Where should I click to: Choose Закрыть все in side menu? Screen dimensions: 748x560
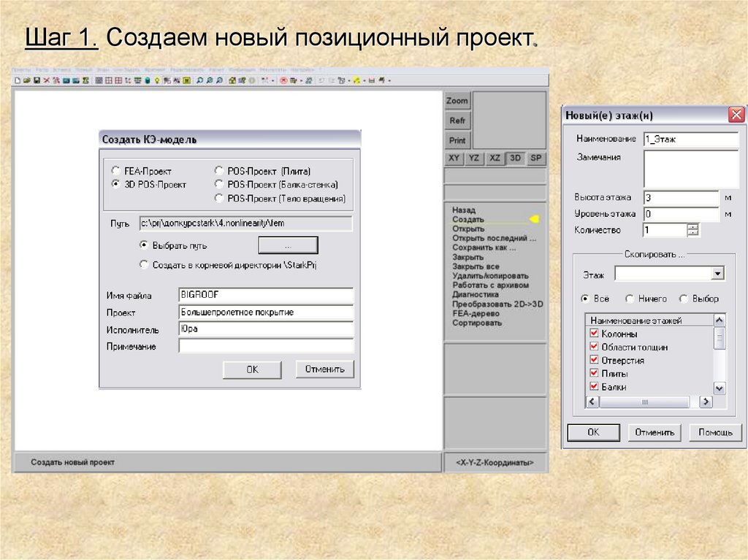pos(476,266)
